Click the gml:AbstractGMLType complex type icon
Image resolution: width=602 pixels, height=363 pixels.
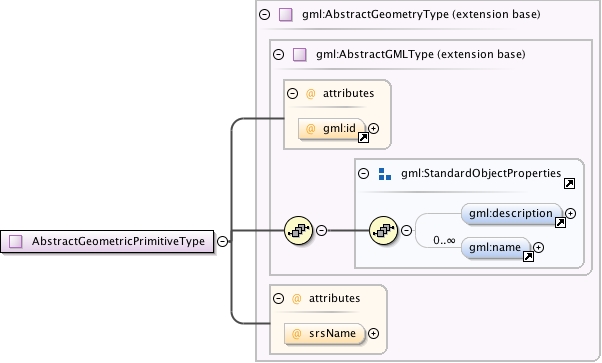tap(299, 54)
